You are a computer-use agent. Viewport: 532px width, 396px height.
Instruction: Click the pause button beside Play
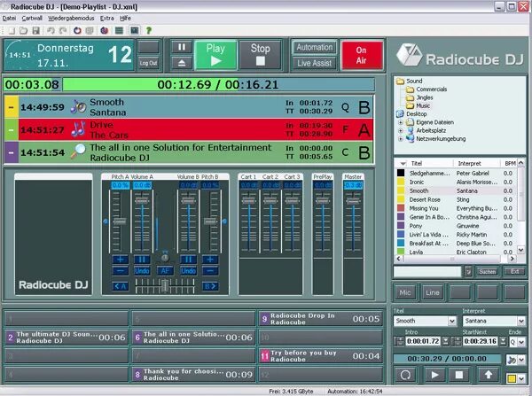(x=182, y=47)
